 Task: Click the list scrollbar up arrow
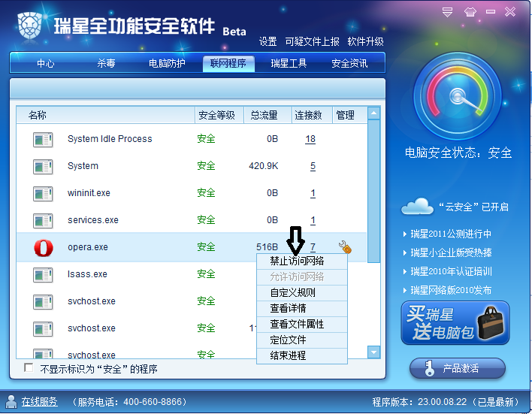click(373, 113)
